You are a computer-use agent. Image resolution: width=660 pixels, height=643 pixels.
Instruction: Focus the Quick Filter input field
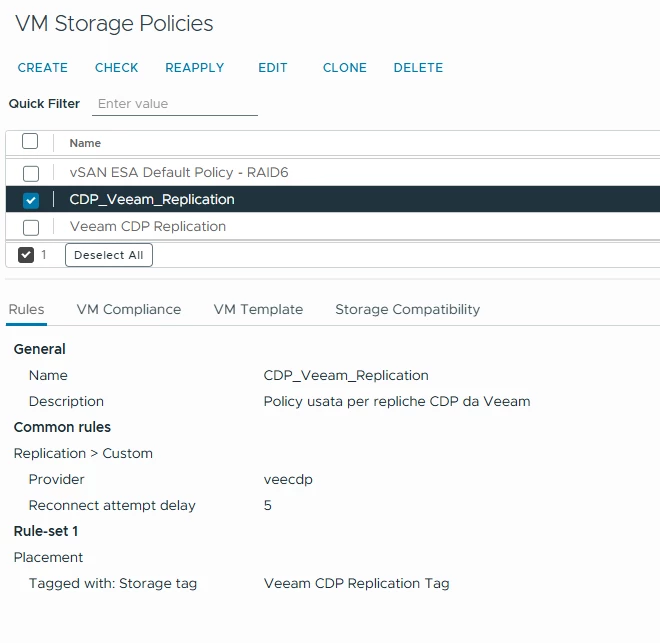coord(175,104)
